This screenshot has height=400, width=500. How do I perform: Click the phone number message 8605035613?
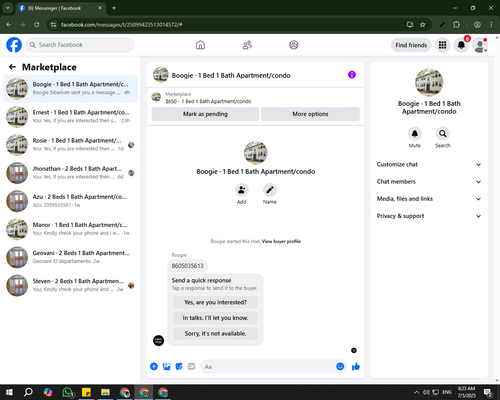pyautogui.click(x=187, y=266)
